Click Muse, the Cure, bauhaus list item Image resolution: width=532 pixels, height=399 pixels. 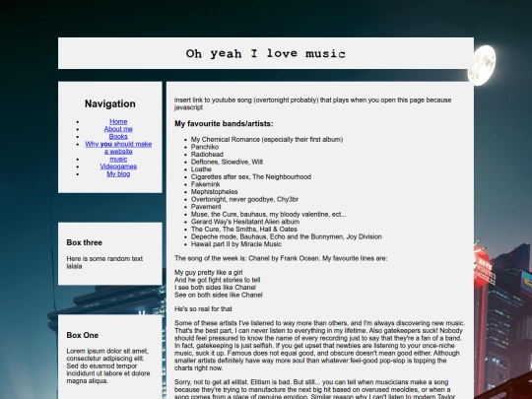click(x=268, y=214)
